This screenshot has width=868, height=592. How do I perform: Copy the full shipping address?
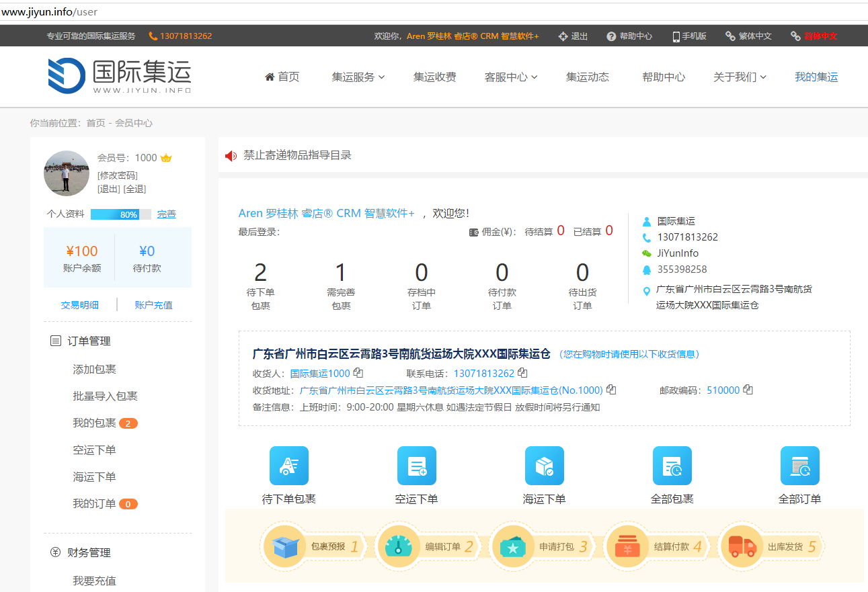pos(611,390)
